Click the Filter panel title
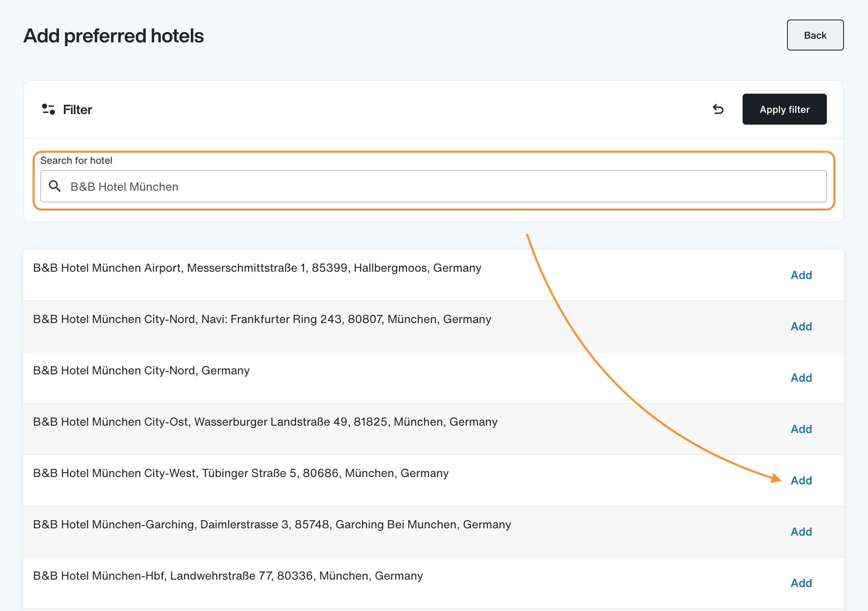Image resolution: width=868 pixels, height=611 pixels. click(x=77, y=110)
